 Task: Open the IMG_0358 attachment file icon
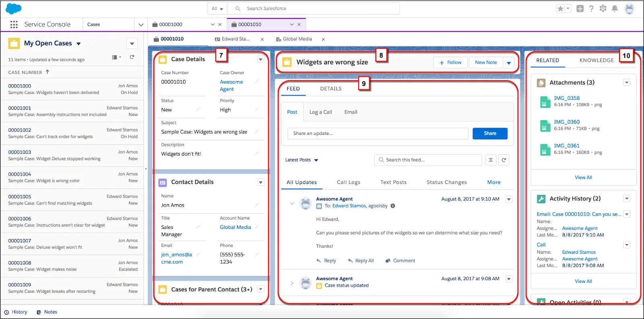[545, 102]
